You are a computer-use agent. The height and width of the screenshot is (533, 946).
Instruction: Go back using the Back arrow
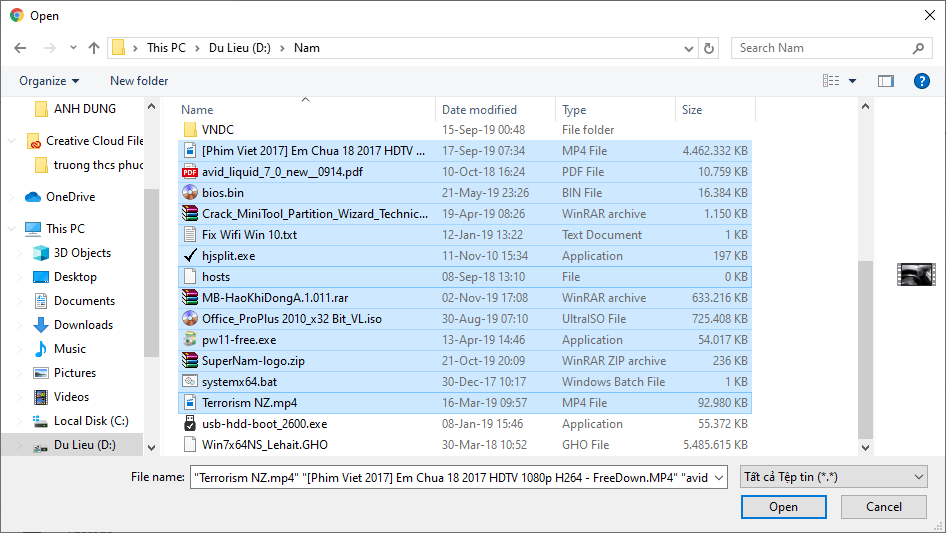[20, 48]
